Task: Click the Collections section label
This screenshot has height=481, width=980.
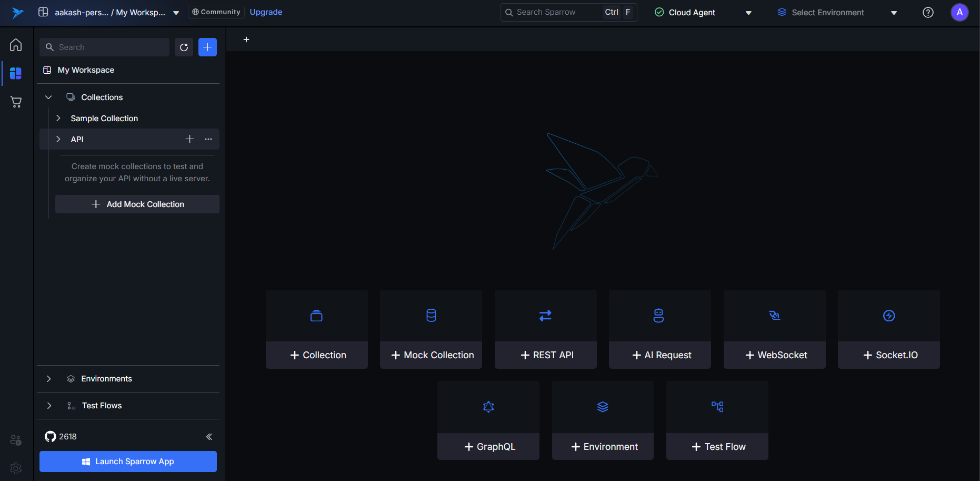Action: point(102,97)
